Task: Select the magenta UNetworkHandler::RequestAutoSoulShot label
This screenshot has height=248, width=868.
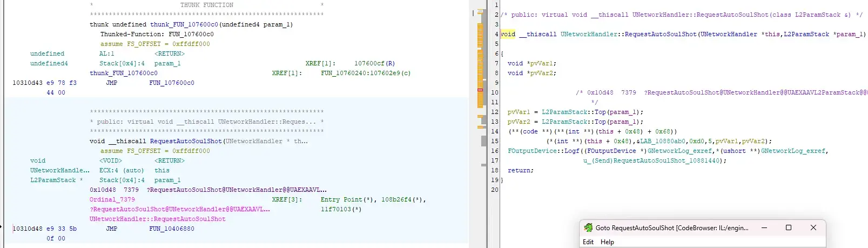Action: click(x=158, y=219)
